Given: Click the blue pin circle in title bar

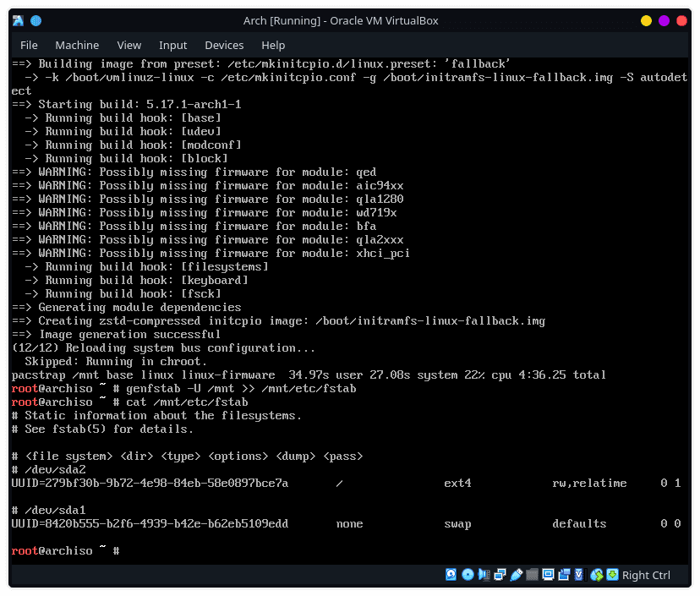Looking at the screenshot, I should (36, 20).
